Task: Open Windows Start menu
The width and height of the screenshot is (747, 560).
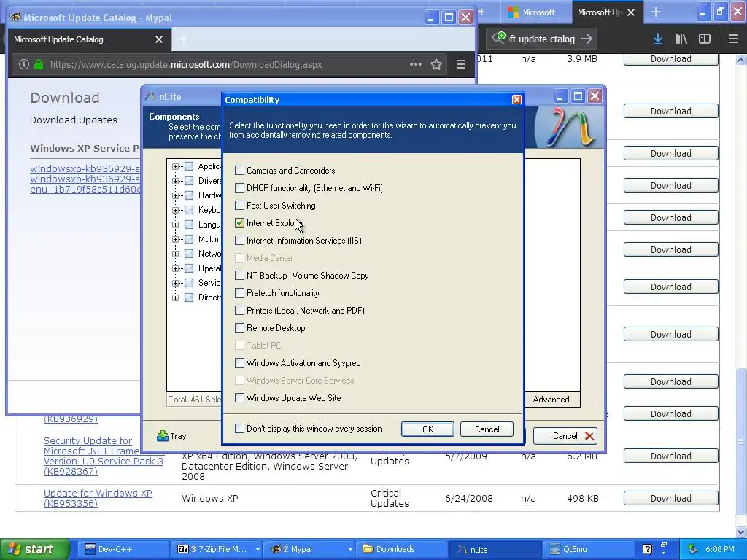Action: coord(34,549)
